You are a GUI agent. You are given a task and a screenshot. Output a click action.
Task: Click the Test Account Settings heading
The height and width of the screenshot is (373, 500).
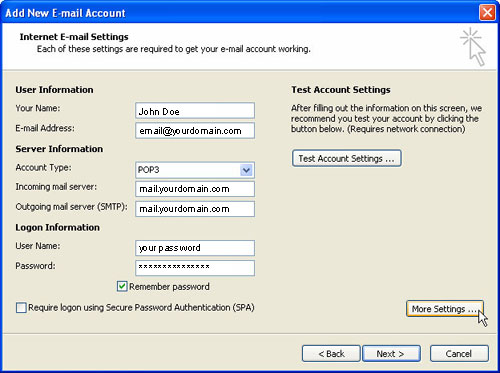click(x=341, y=90)
